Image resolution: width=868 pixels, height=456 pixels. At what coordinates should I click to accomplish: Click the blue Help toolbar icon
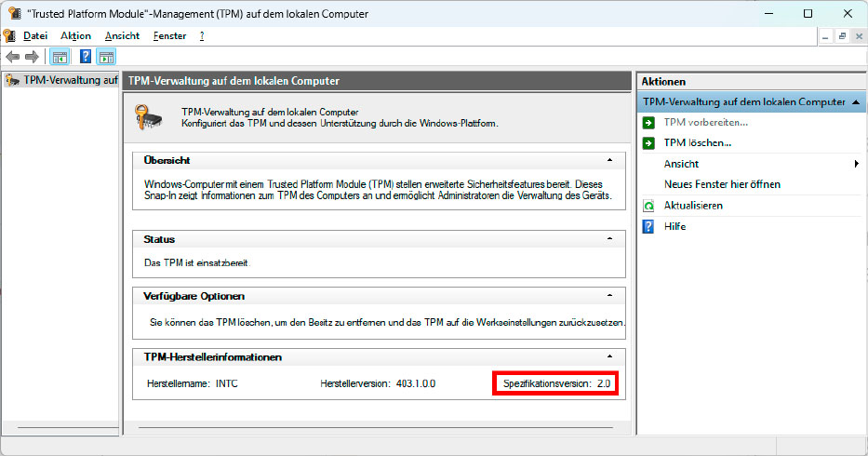tap(86, 57)
